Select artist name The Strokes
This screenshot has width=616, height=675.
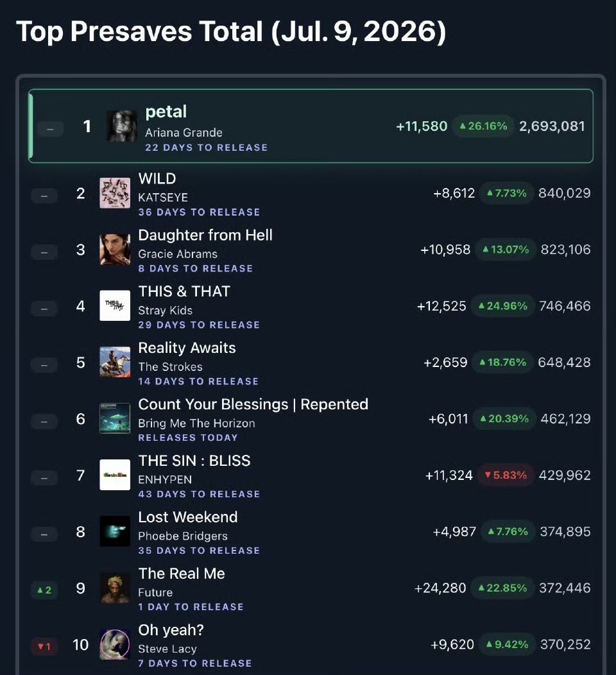tap(170, 367)
